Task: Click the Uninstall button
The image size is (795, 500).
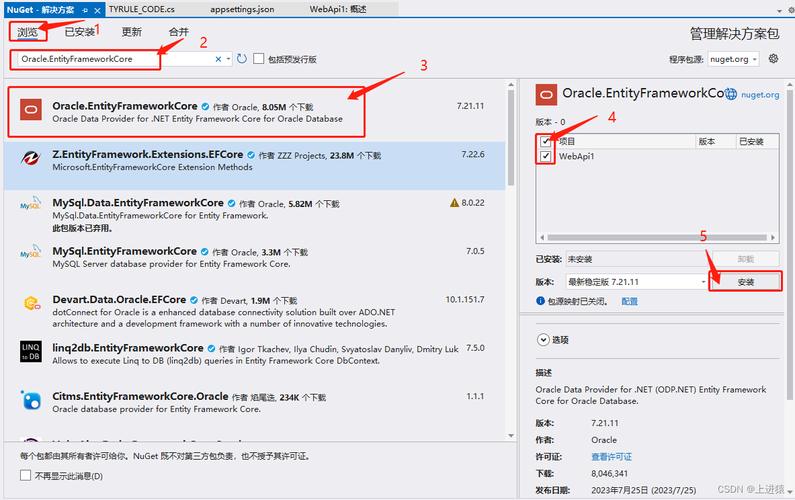Action: click(x=745, y=259)
